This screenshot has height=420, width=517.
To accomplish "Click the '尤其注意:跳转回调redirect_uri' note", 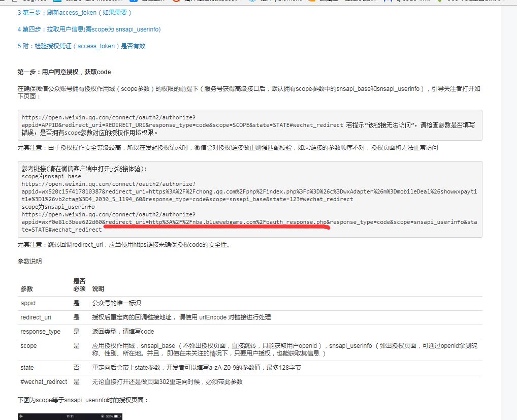I will 124,245.
